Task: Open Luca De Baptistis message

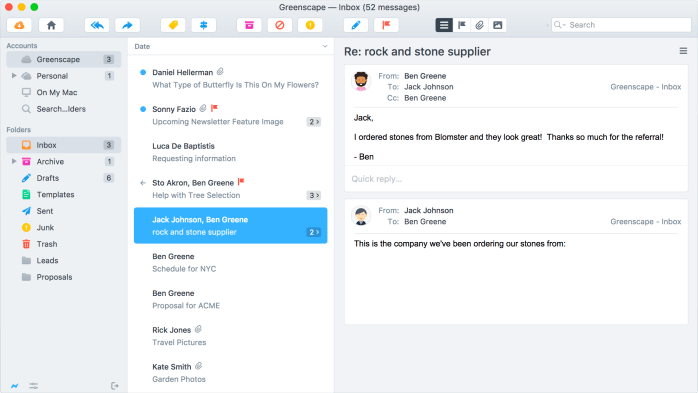Action: [x=231, y=152]
